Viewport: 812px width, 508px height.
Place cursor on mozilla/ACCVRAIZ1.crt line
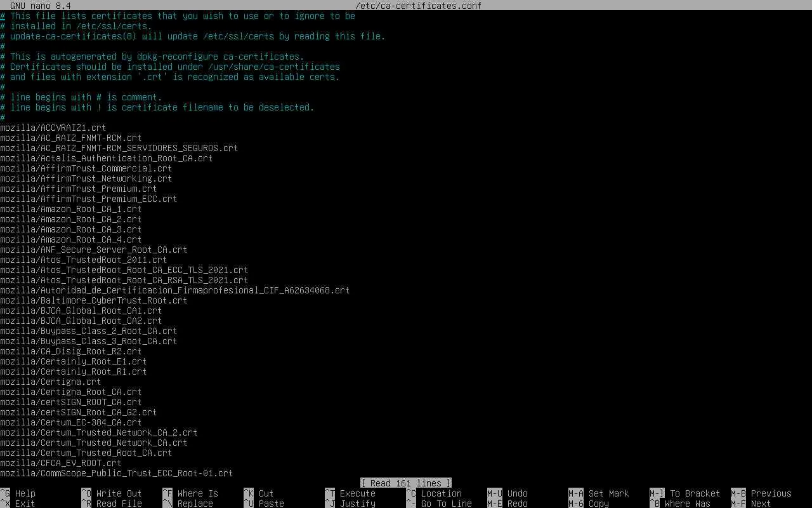click(x=53, y=128)
